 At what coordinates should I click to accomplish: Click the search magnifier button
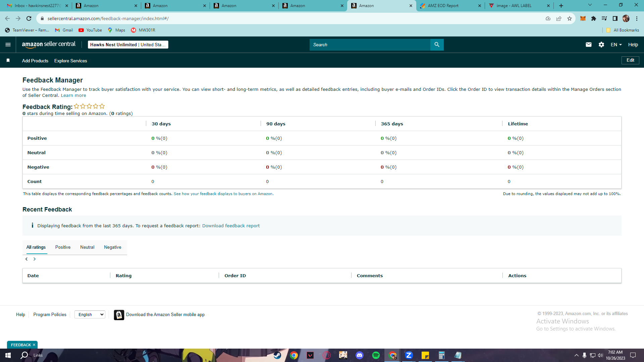coord(437,45)
